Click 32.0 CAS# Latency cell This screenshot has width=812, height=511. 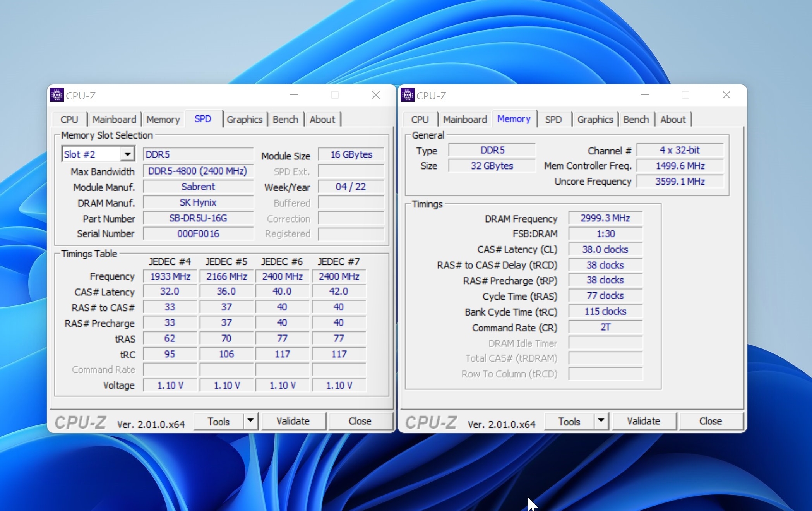coord(170,292)
